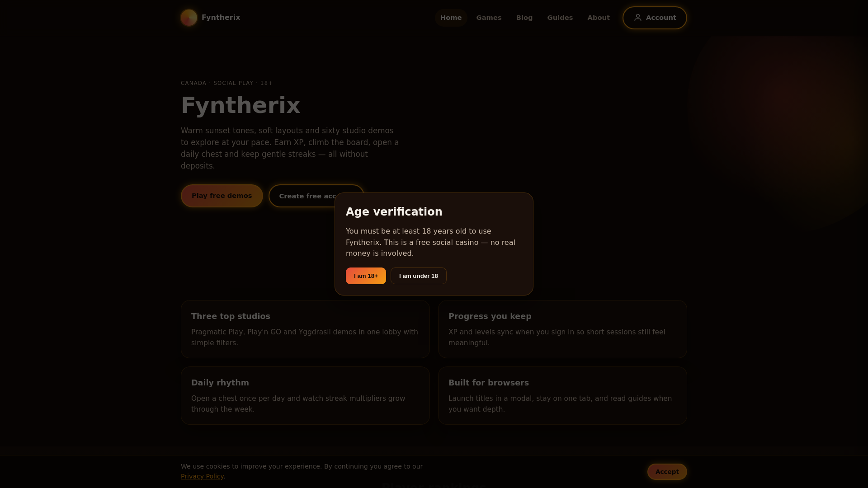This screenshot has height=488, width=868.
Task: Confirm I am 18+
Action: click(366, 276)
